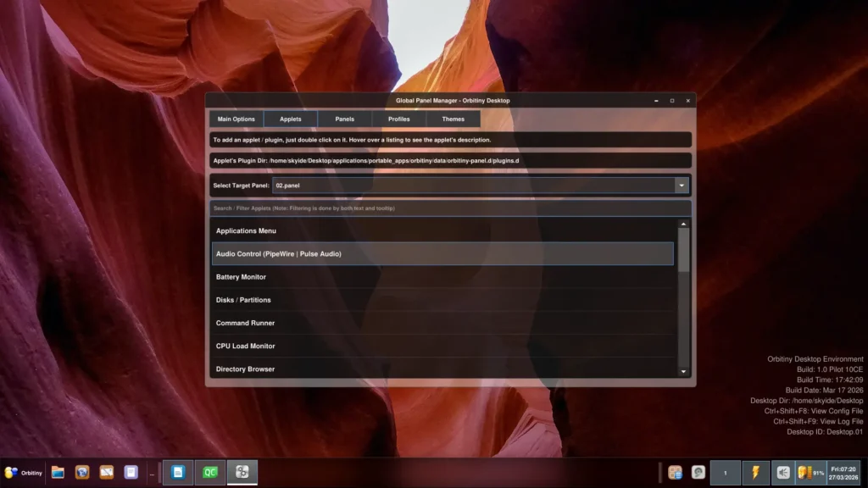Open the purple text editor launcher
868x488 pixels.
click(x=131, y=473)
